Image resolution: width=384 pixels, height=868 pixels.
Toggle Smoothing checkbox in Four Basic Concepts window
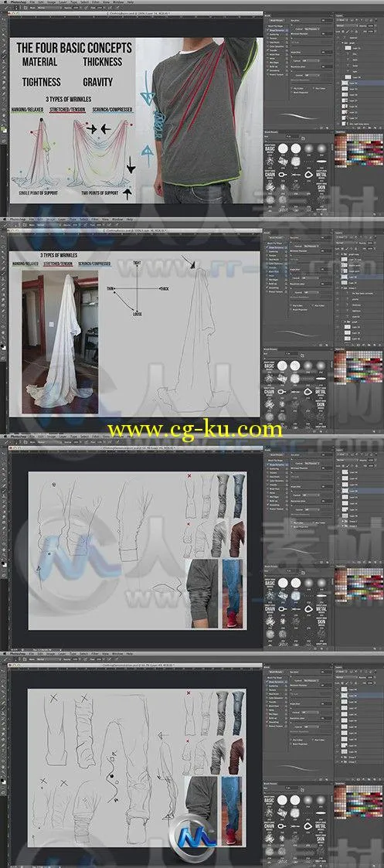[268, 70]
